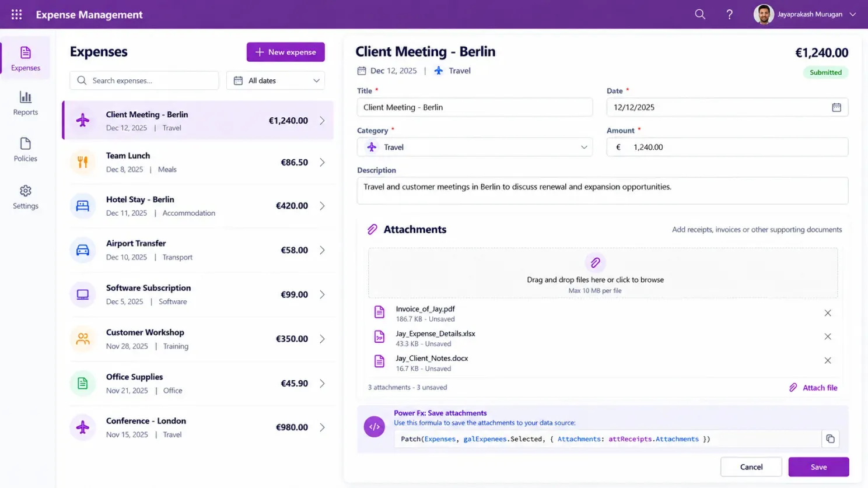Click the Invoice_of_Jay.pdf file icon

pos(379,313)
